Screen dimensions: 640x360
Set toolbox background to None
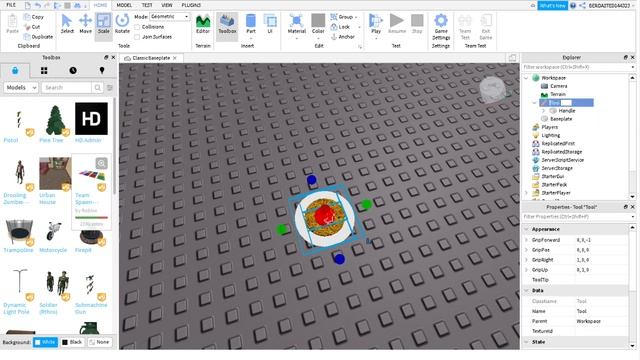click(x=99, y=342)
